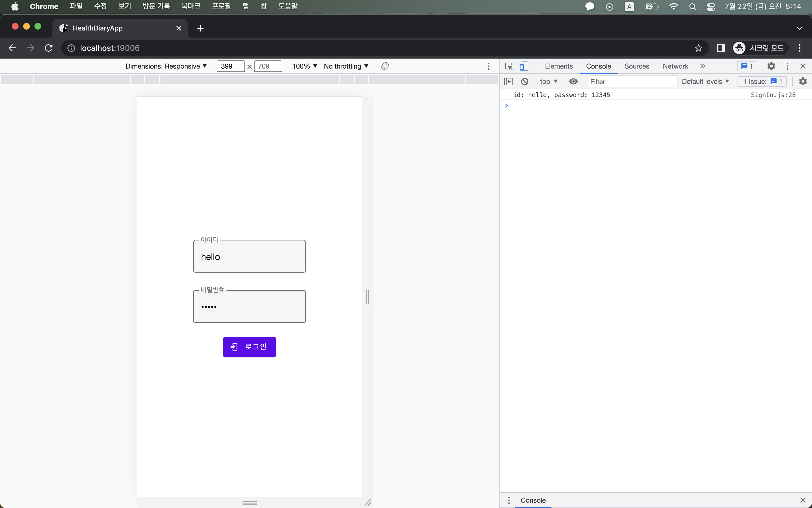Rotate the device viewport
The height and width of the screenshot is (508, 812).
[385, 66]
